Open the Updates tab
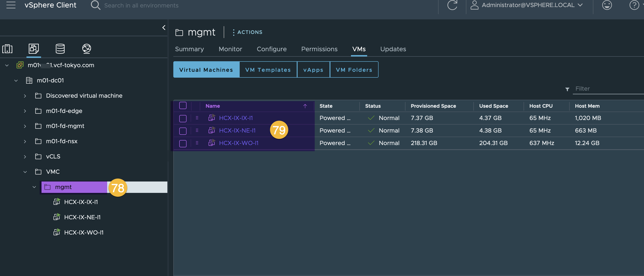Screen dimensions: 644x276 coord(393,49)
